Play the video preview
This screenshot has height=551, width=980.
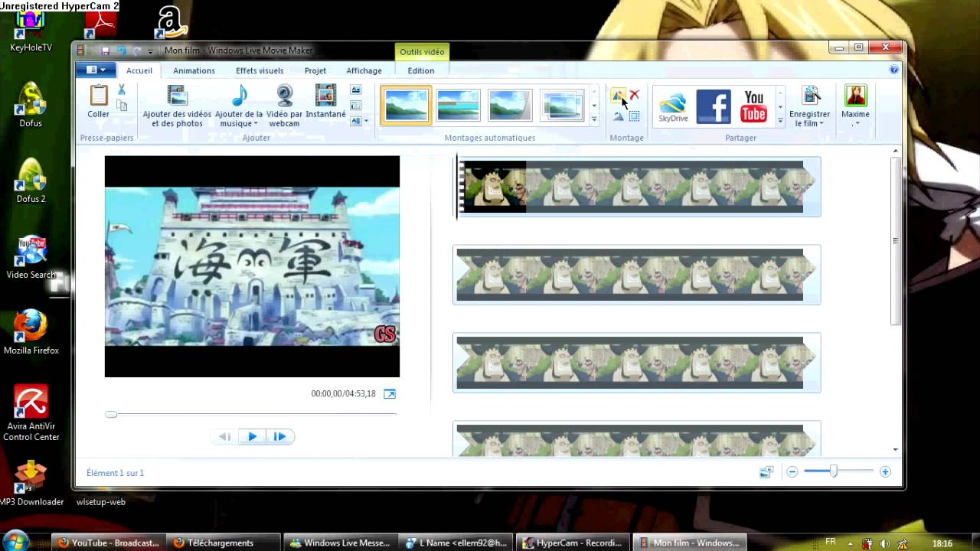coord(252,436)
